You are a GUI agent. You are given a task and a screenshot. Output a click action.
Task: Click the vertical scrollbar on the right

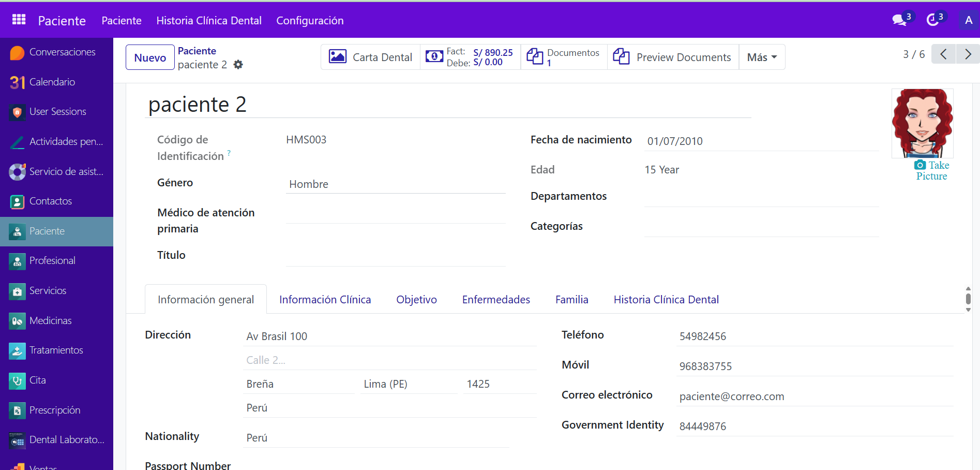click(x=967, y=299)
